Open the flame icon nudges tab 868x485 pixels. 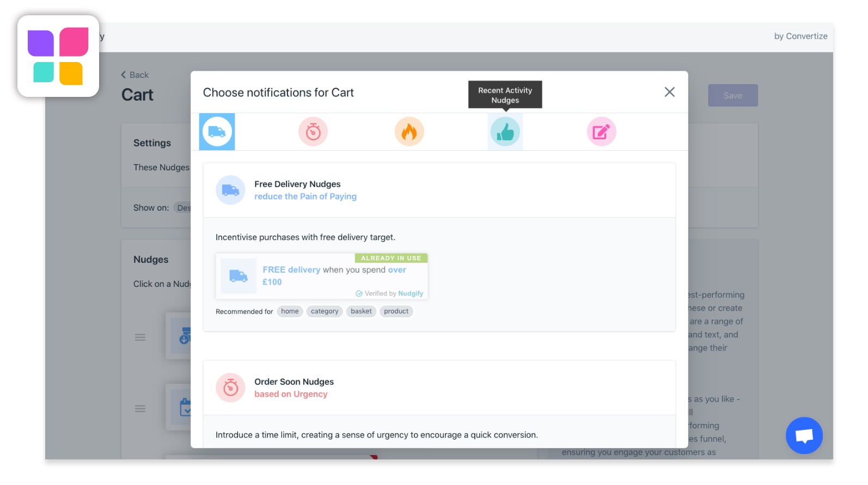click(409, 132)
